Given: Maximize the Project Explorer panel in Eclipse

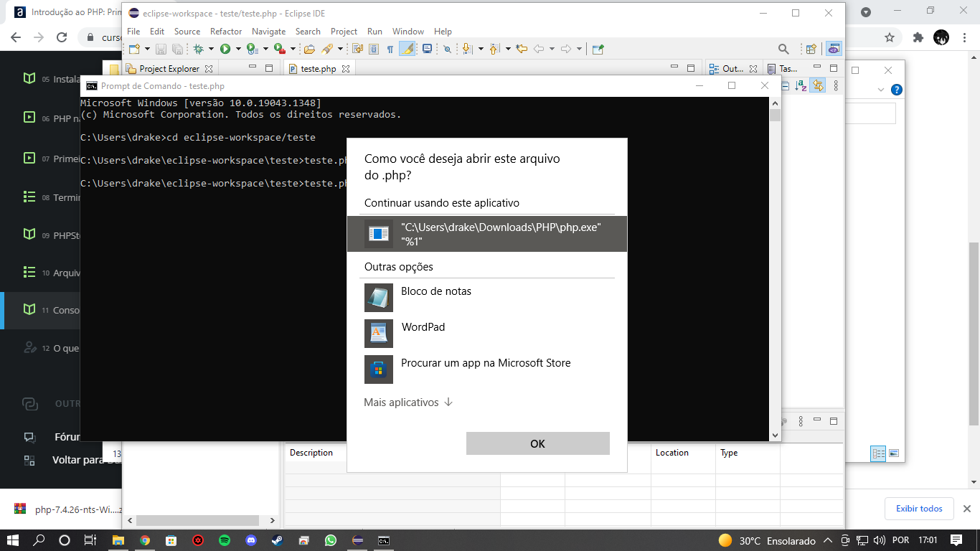Looking at the screenshot, I should [269, 69].
